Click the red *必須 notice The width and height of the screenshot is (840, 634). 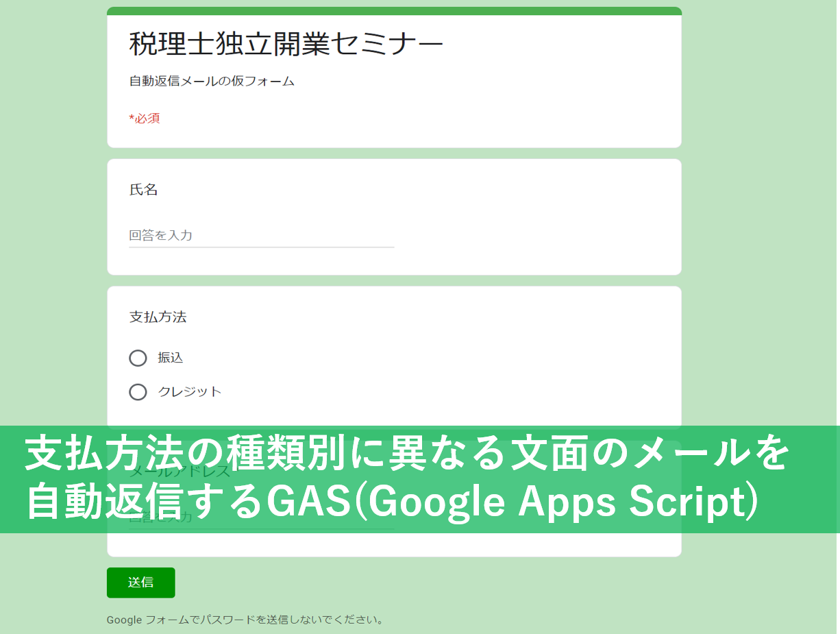[x=145, y=119]
